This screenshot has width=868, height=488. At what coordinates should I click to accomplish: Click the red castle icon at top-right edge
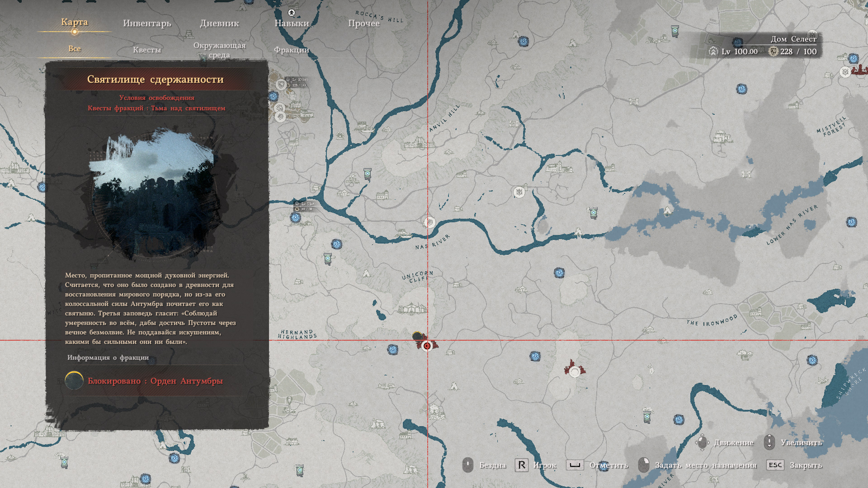point(859,70)
